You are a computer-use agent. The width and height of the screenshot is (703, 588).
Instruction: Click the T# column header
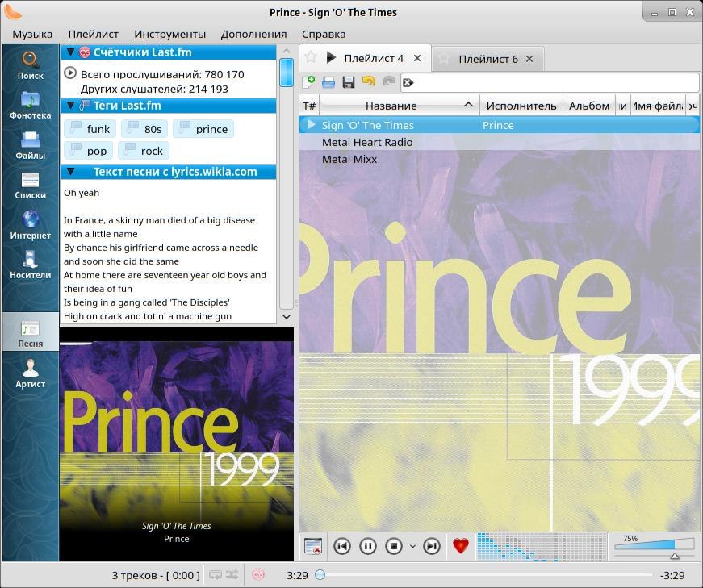coord(309,106)
